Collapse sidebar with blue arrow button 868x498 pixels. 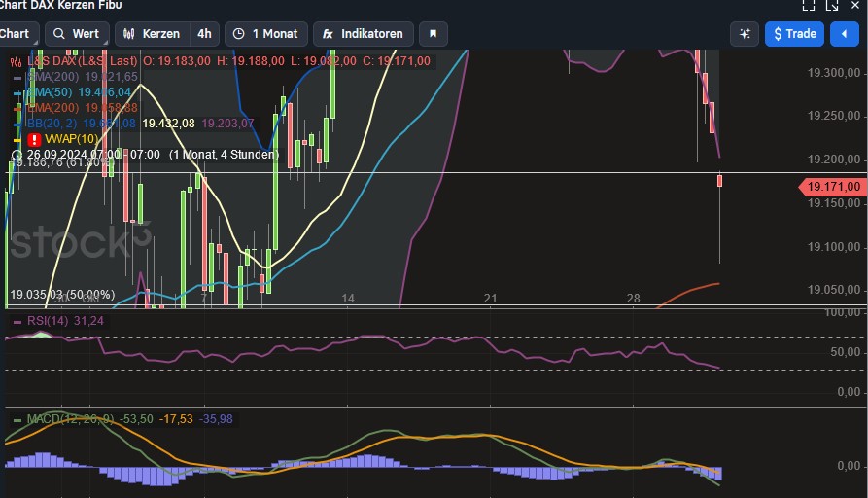(x=845, y=34)
